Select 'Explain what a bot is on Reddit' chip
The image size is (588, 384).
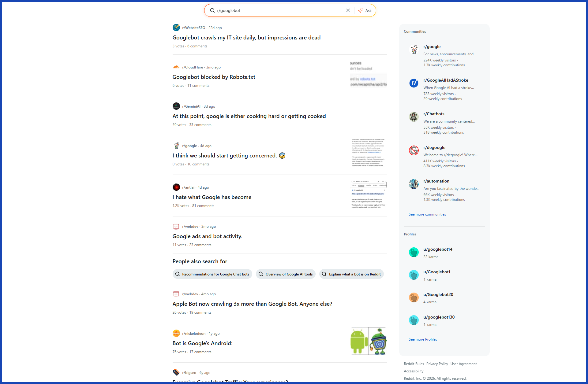click(351, 274)
